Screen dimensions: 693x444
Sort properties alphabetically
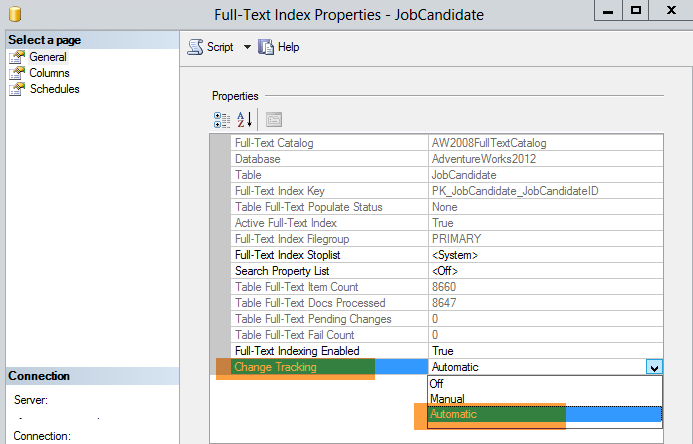click(x=244, y=120)
